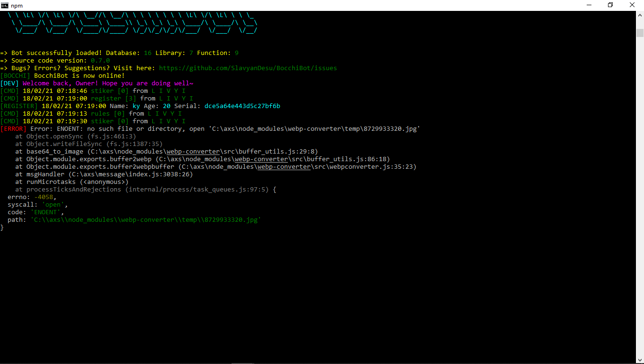Click 'BocchiBot is now online!' text
The image size is (644, 364).
(x=80, y=76)
